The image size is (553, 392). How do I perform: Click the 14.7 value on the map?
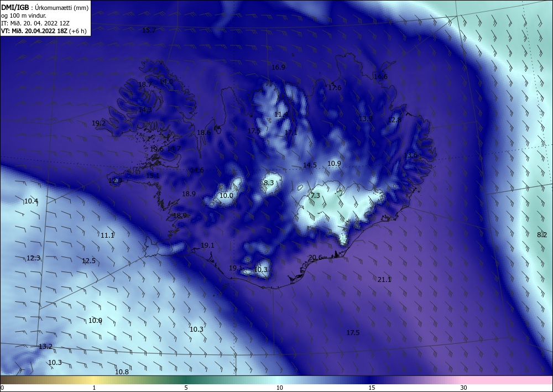(x=174, y=149)
